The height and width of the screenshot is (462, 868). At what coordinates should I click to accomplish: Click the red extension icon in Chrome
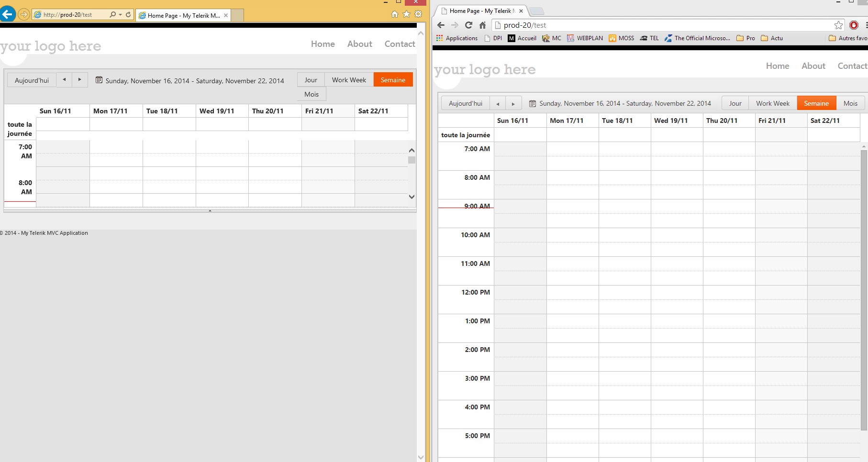pyautogui.click(x=854, y=25)
